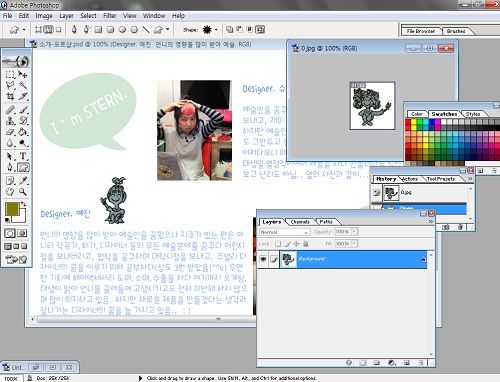Select the Lasso tool
This screenshot has height=382, width=500.
(x=10, y=85)
